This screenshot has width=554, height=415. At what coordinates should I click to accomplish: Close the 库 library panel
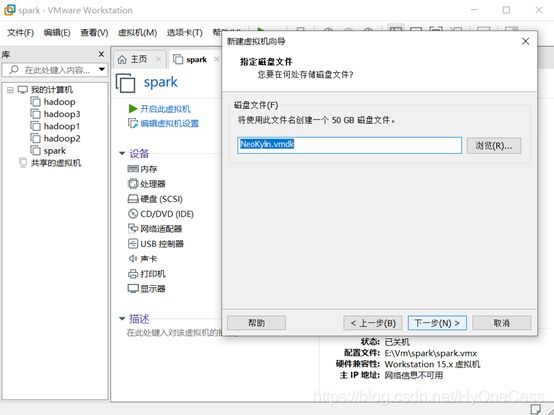[x=101, y=54]
